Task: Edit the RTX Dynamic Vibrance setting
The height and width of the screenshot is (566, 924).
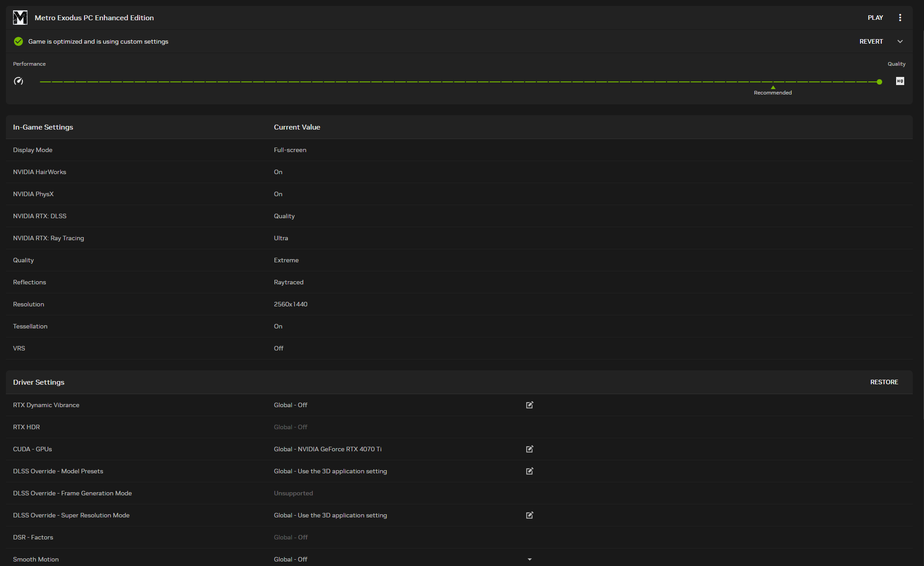Action: click(529, 405)
